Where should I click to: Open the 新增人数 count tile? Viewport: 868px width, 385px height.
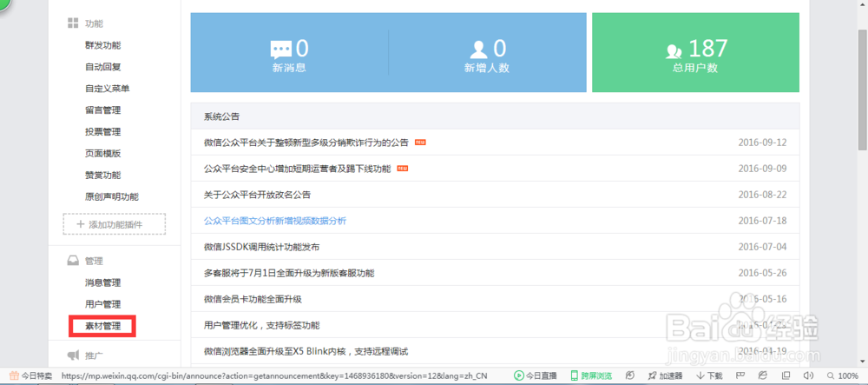point(487,53)
